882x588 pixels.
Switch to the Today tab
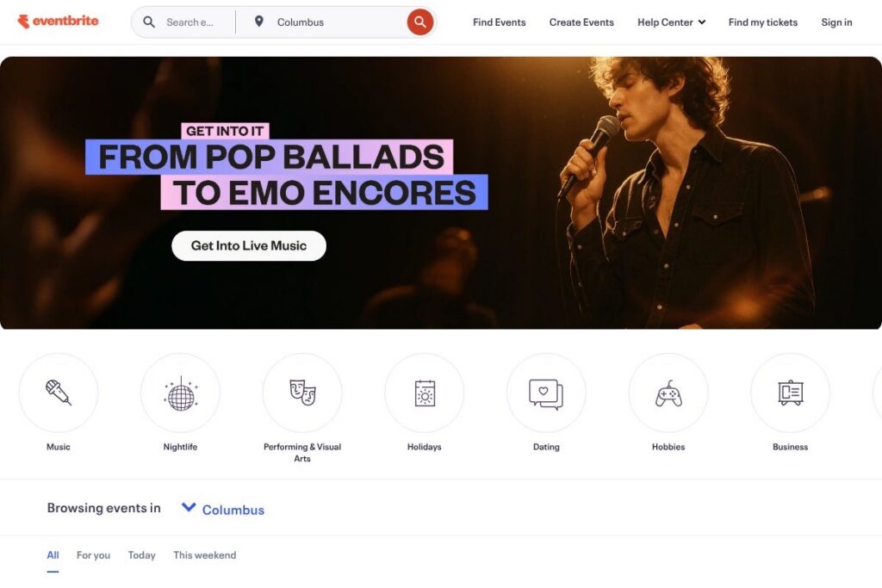click(142, 554)
